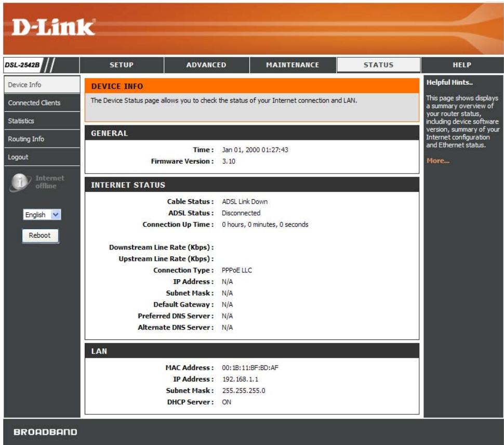Click the D-Link logo

pos(54,27)
